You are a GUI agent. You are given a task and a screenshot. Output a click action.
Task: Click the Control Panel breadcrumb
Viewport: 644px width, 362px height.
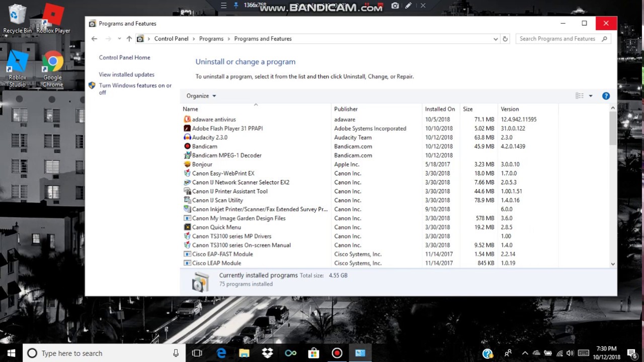click(x=171, y=39)
